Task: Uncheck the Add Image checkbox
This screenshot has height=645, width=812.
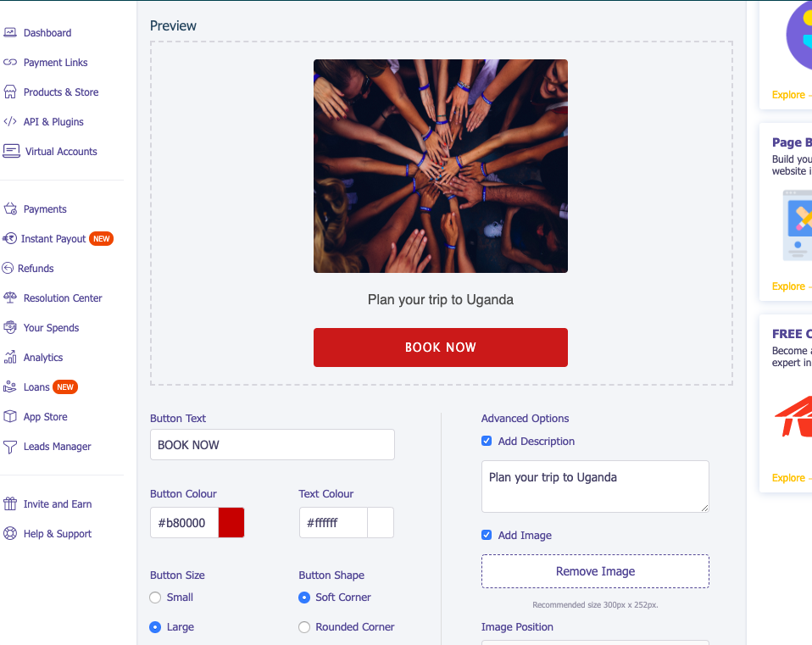Action: 487,536
